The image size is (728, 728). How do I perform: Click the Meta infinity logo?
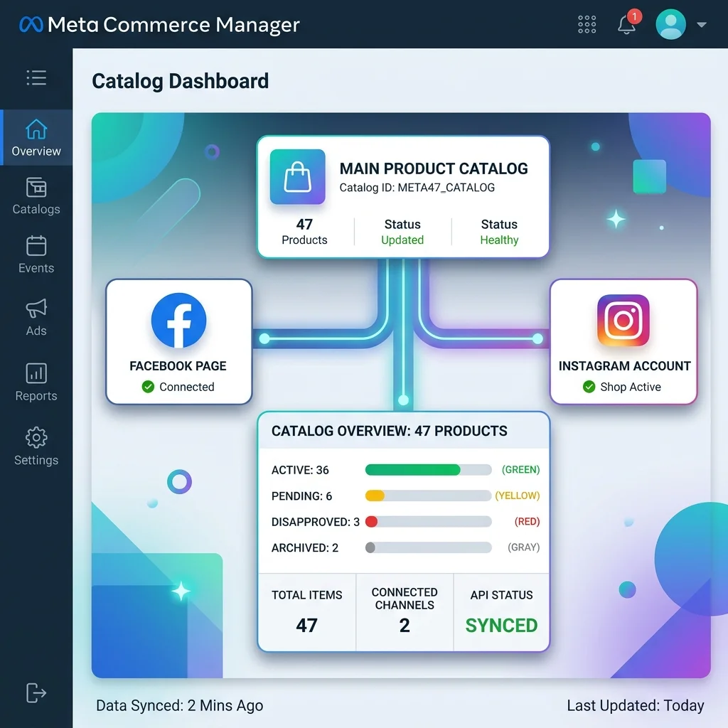click(x=31, y=25)
